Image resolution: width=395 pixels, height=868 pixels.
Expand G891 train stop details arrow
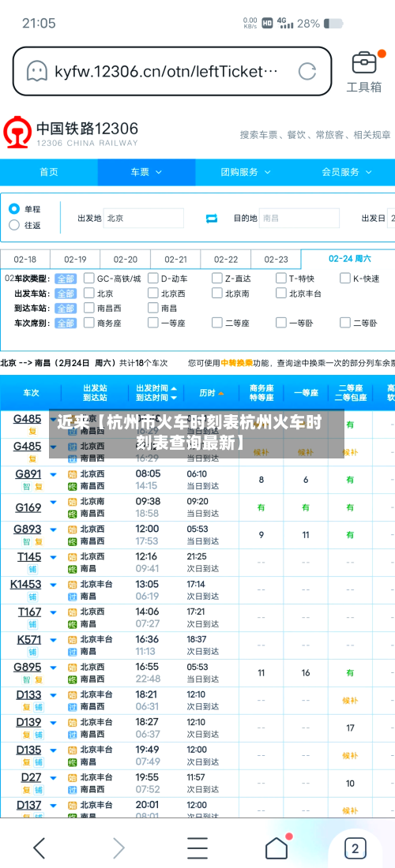point(53,474)
